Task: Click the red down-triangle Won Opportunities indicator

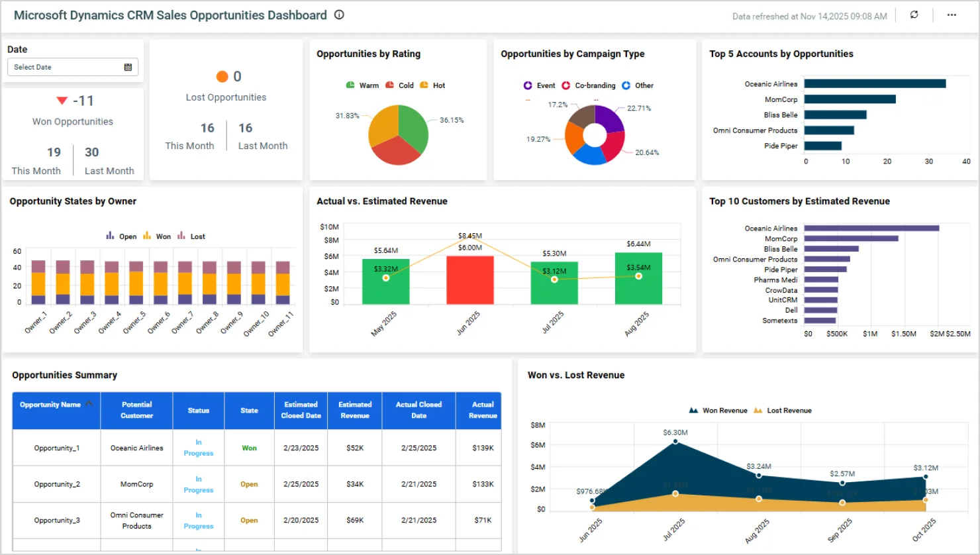Action: tap(62, 101)
